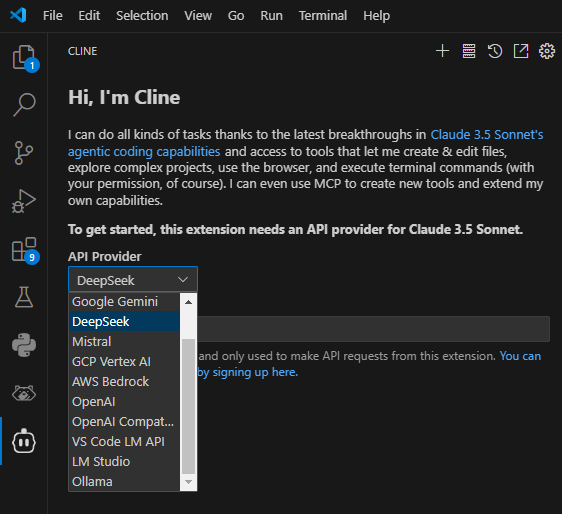562x514 pixels.
Task: Open the Selection menu
Action: [x=142, y=16]
